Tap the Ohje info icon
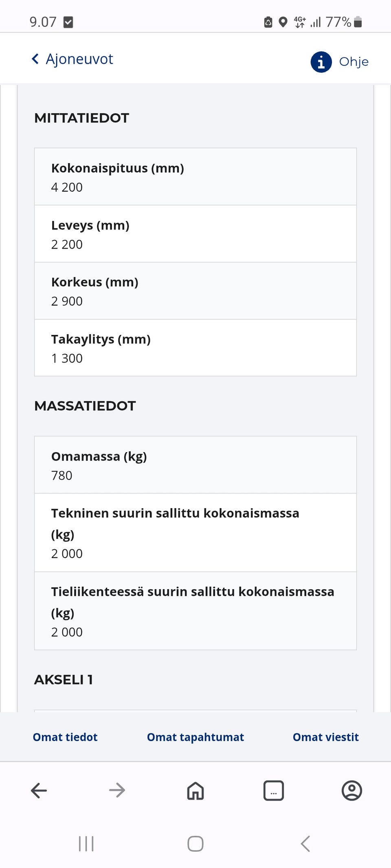 [x=321, y=62]
